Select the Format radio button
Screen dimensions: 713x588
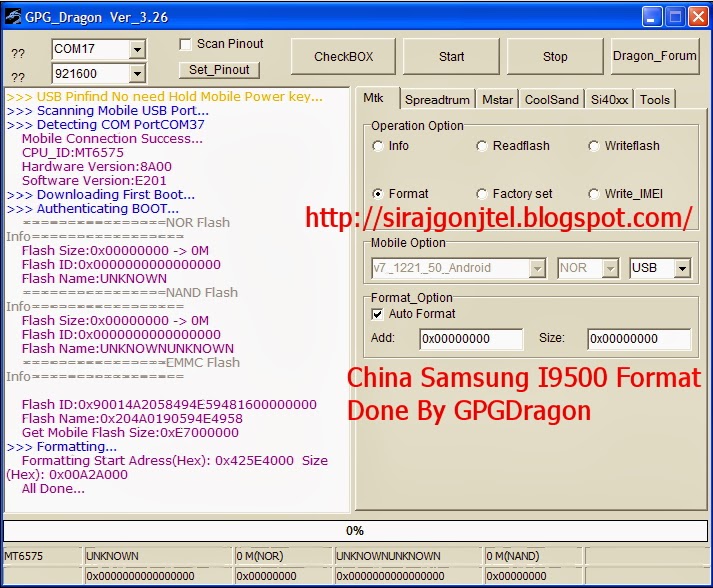(377, 194)
